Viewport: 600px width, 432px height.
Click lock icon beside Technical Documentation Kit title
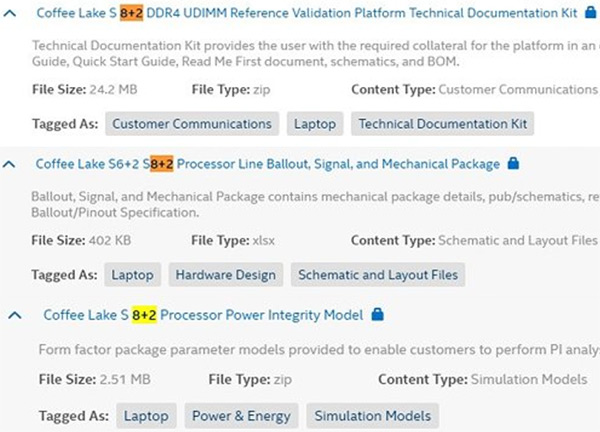pos(590,12)
